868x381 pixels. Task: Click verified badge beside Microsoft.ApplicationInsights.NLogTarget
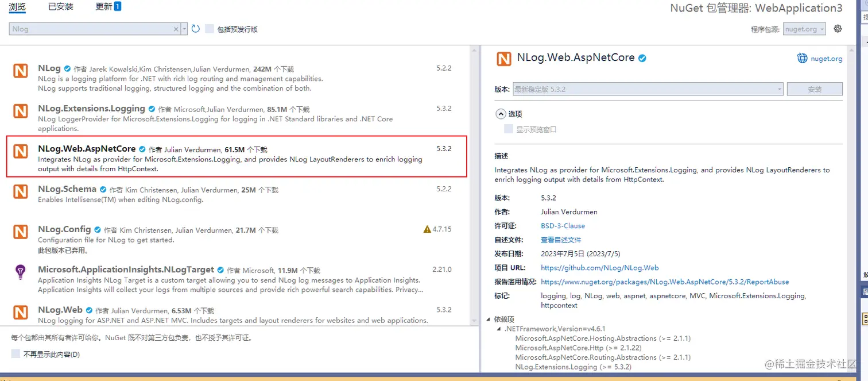tap(220, 270)
